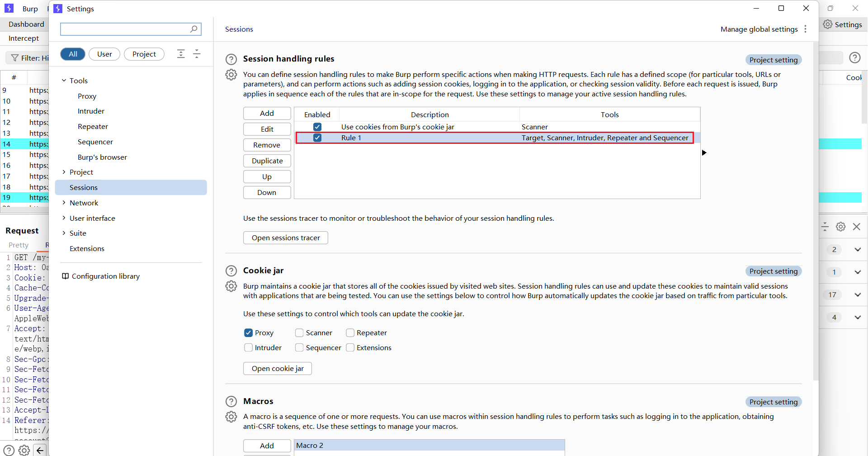Enable the Extensions cookie jar checkbox
The height and width of the screenshot is (456, 868).
[x=350, y=348]
